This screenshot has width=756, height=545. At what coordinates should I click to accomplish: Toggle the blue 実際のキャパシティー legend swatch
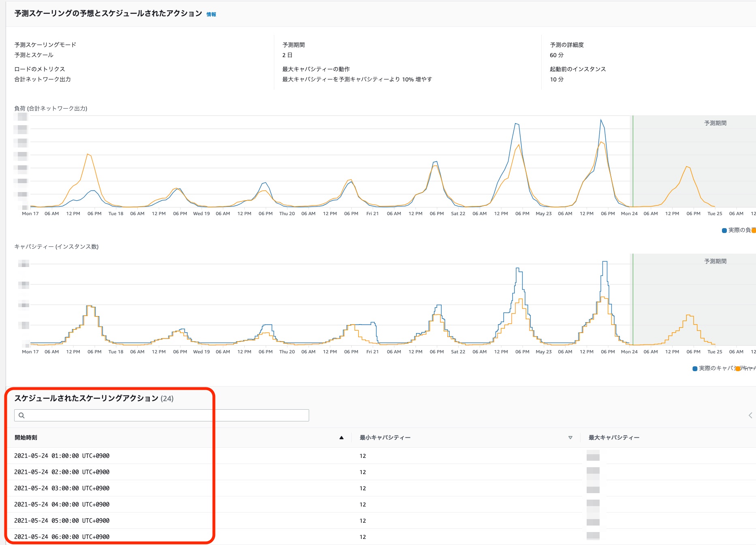point(695,369)
